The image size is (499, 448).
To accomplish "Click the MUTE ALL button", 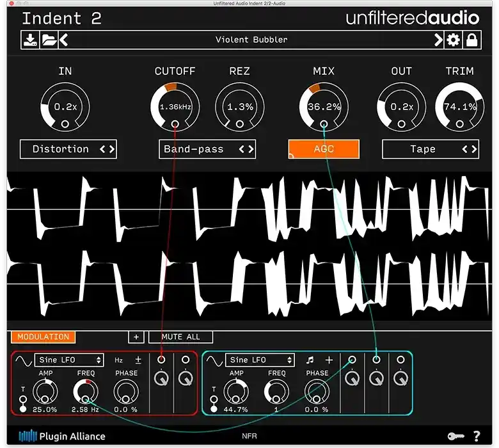I will pyautogui.click(x=180, y=337).
